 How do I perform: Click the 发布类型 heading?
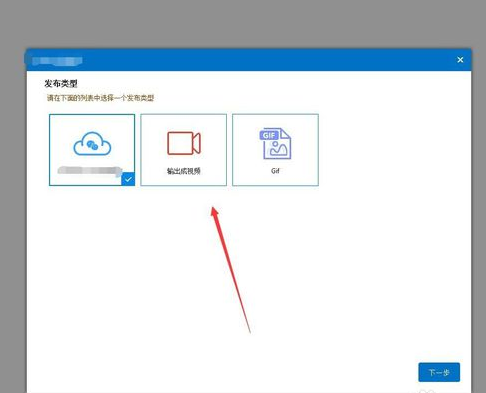[61, 84]
